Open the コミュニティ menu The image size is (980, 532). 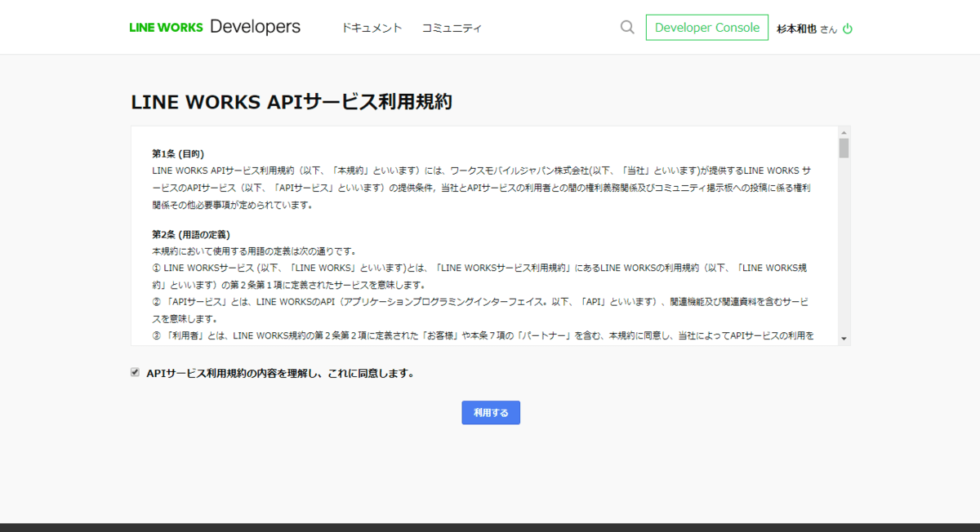pos(452,28)
